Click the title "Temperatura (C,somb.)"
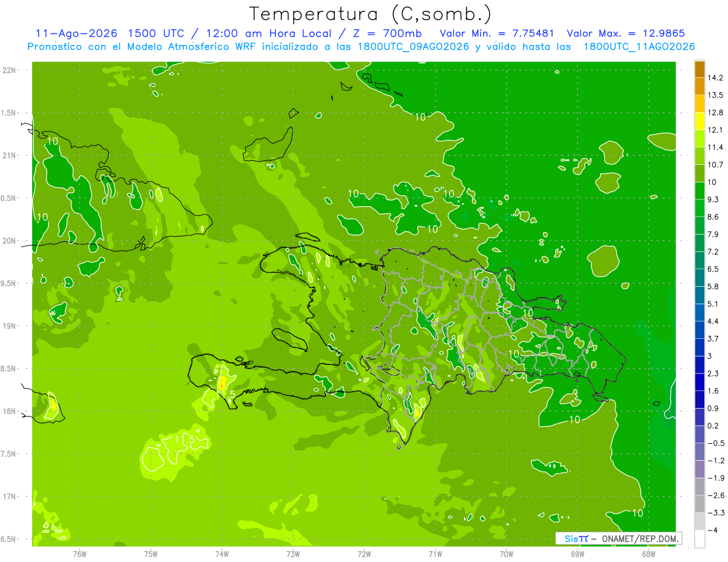 (x=371, y=14)
